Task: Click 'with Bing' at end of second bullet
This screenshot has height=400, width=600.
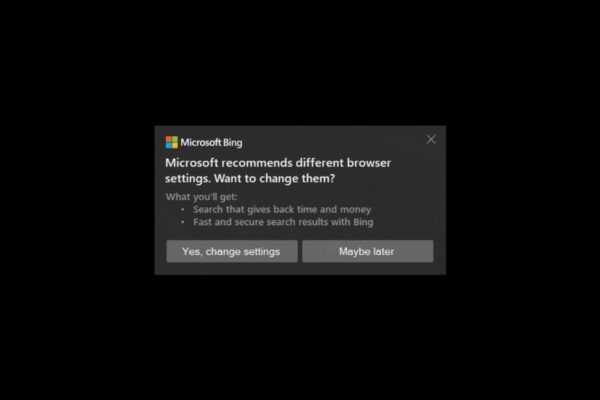Action: click(x=352, y=222)
